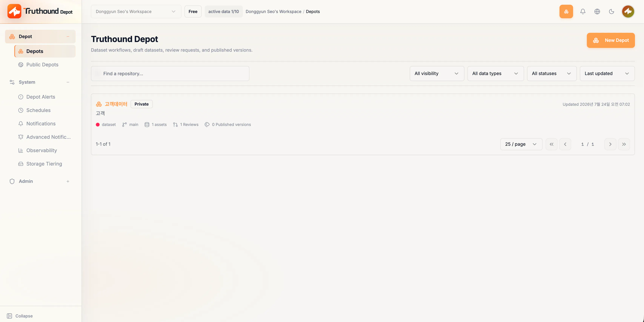Screen dimensions: 644x322
Task: Open the workspace selector dropdown
Action: coord(136,11)
